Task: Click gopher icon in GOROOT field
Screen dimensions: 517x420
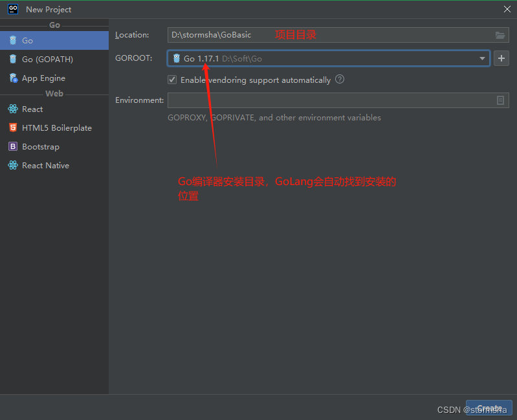Action: coord(177,58)
